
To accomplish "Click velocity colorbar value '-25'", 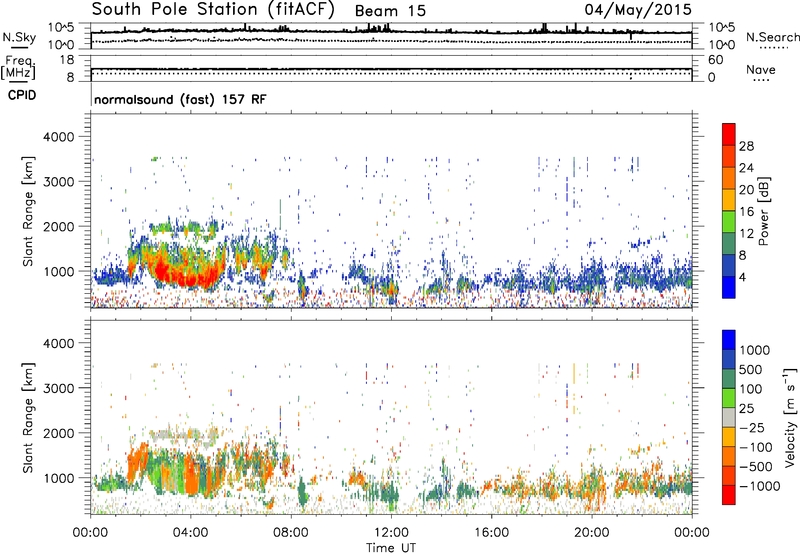I will click(x=752, y=428).
